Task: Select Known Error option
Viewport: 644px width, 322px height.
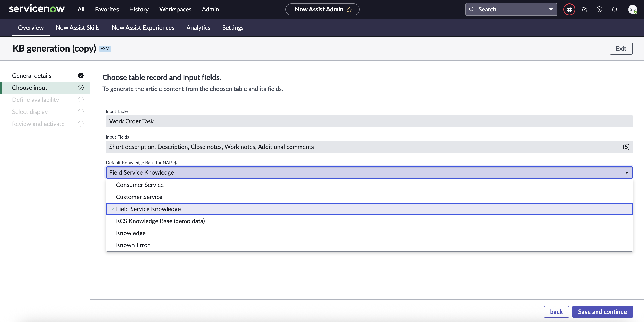Action: click(369, 245)
